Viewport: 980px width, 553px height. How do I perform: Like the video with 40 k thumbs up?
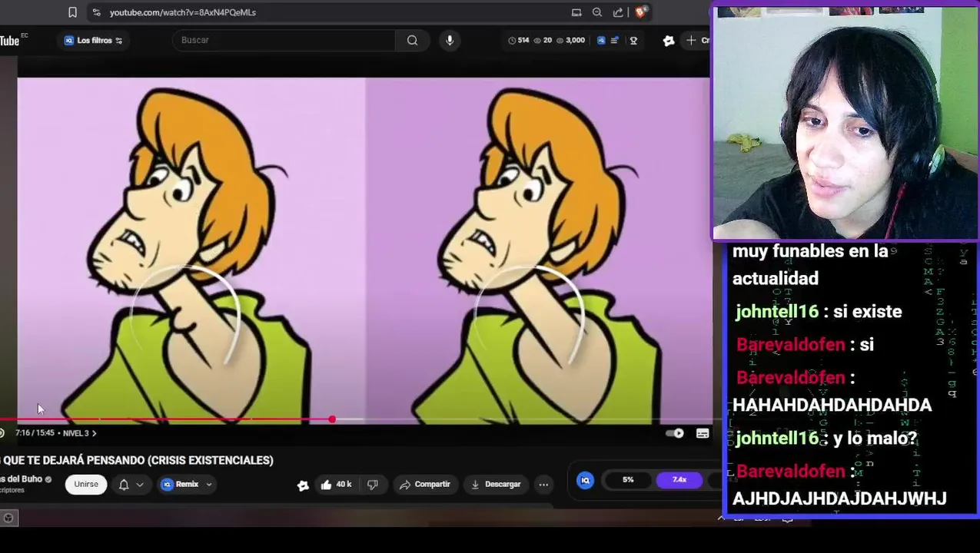[x=336, y=485]
